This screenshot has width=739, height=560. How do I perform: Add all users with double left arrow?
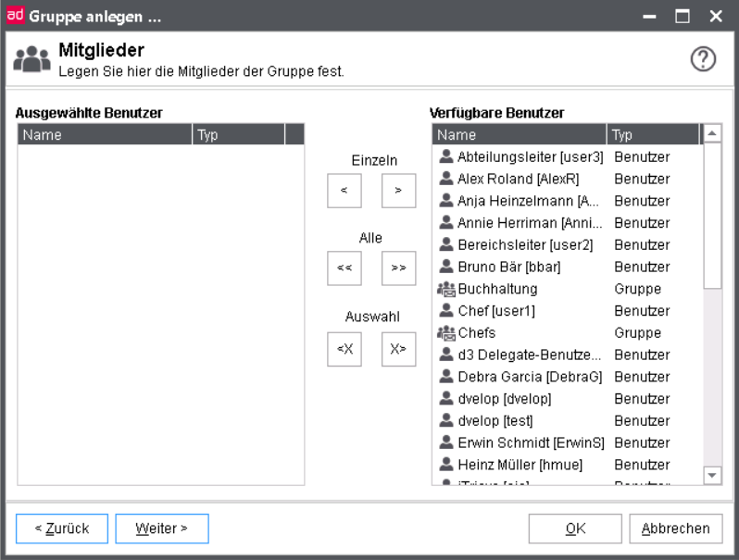tap(344, 268)
